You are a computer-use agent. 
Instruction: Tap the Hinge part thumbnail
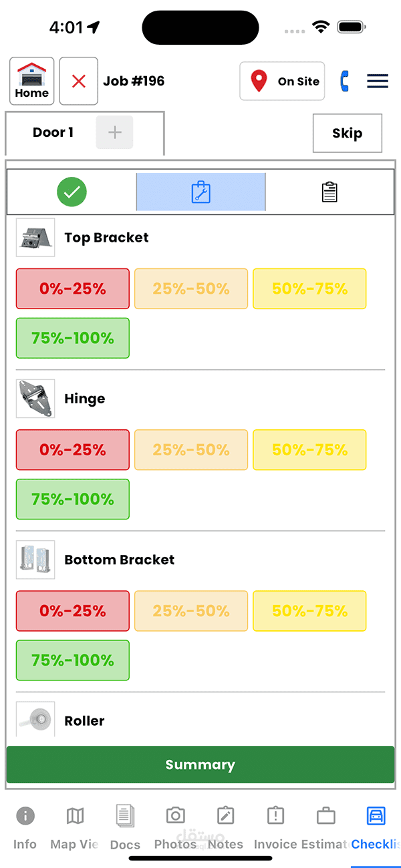35,399
